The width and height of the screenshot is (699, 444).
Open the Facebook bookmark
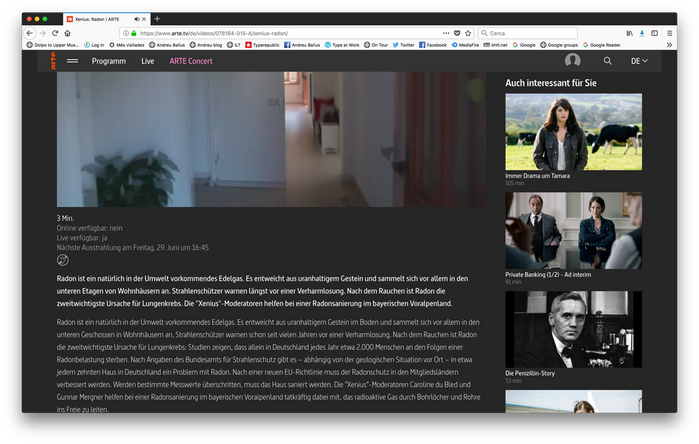(x=433, y=45)
